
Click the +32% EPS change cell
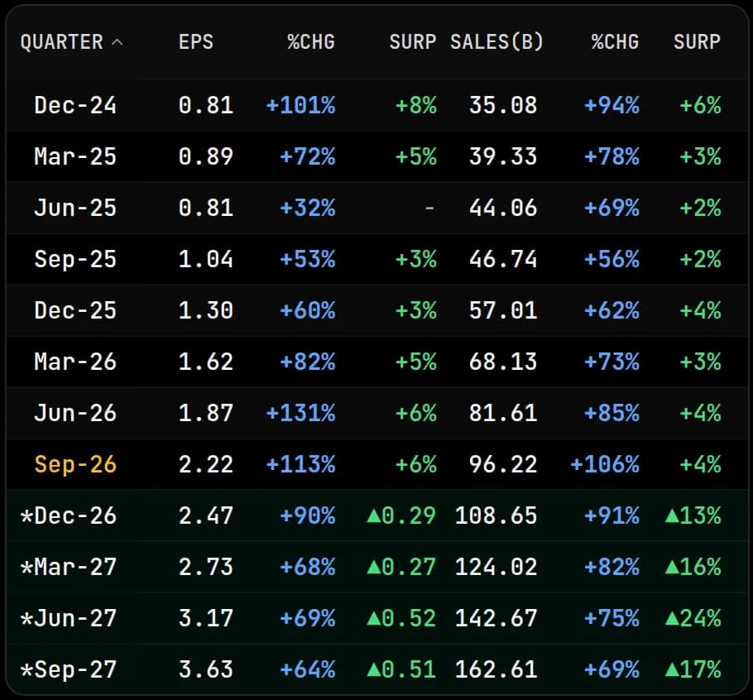[x=307, y=208]
